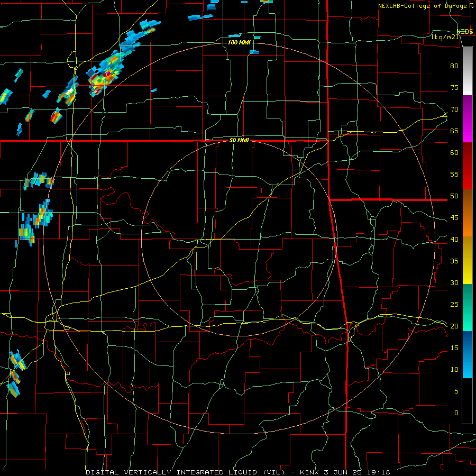
Task: Click the legend value 0
Action: [x=456, y=413]
